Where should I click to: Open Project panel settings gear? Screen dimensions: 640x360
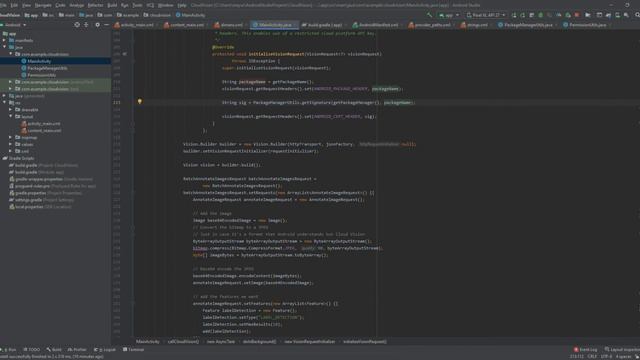(97, 25)
